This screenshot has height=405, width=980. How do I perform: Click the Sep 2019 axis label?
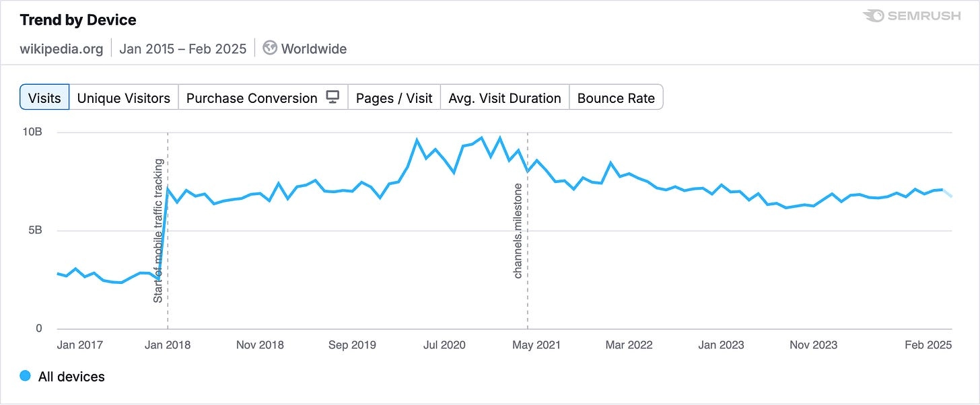coord(351,345)
